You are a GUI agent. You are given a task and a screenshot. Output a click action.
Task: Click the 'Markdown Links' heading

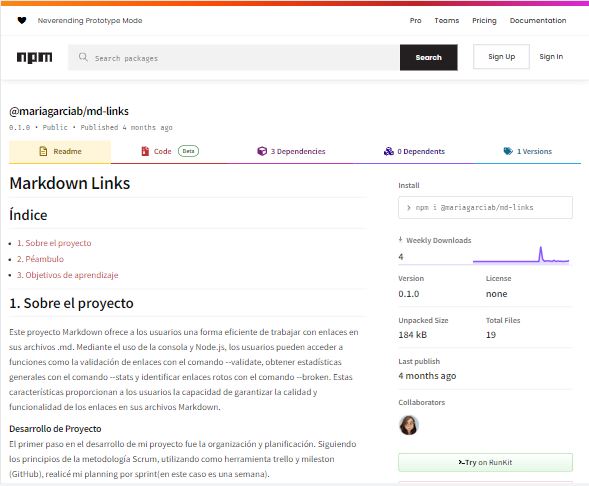[70, 183]
